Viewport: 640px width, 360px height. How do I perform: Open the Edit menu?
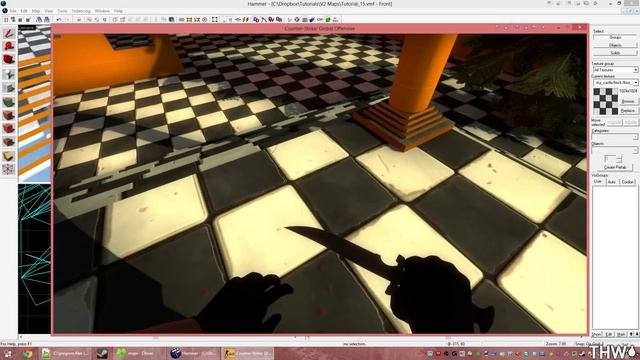pos(24,11)
